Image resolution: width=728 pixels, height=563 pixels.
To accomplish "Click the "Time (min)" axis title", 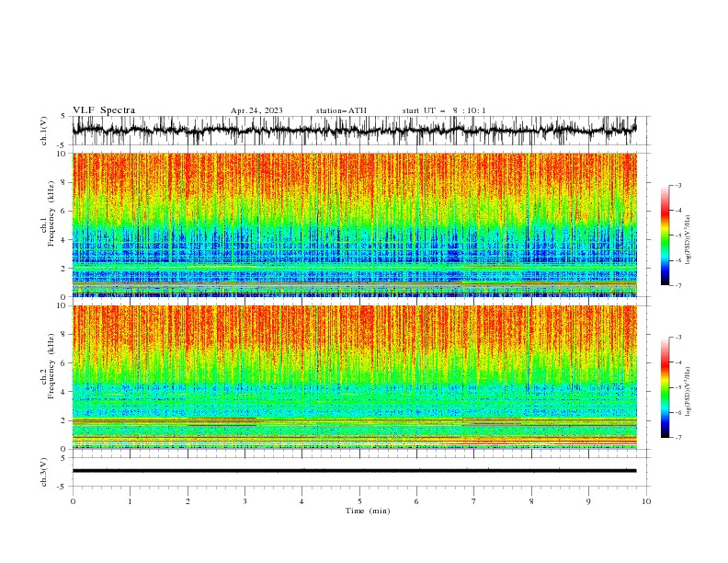I will pos(368,511).
